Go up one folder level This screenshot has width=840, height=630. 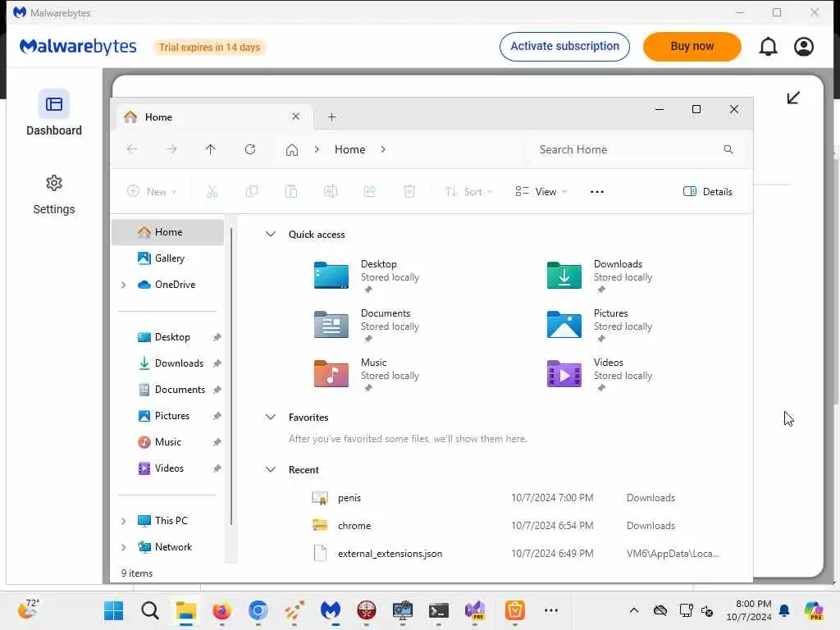click(x=211, y=149)
